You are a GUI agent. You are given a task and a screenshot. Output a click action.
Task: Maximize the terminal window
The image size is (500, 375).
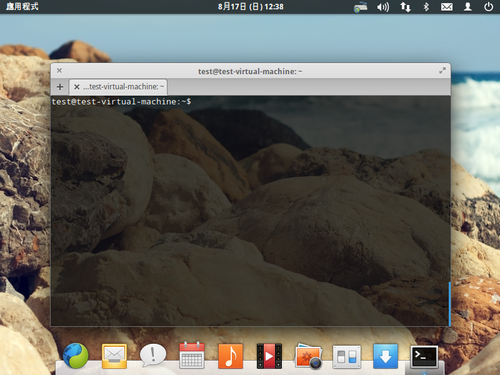tap(442, 71)
